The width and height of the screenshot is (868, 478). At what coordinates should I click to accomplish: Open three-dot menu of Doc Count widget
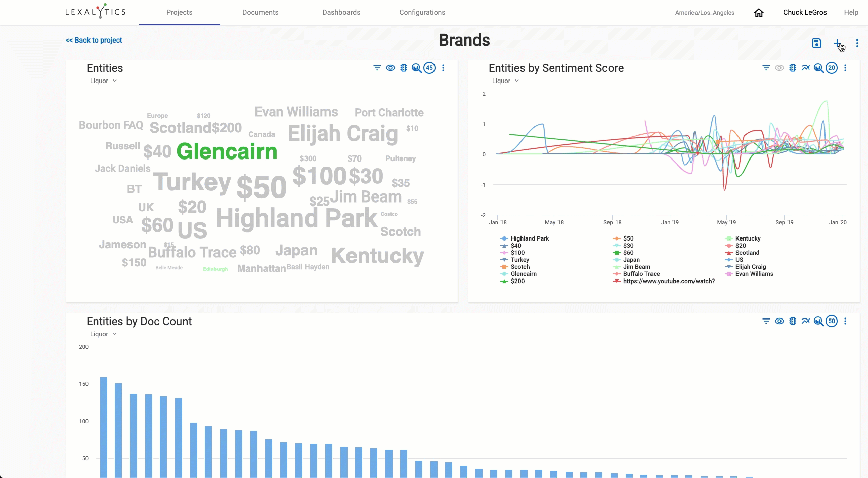click(x=845, y=321)
